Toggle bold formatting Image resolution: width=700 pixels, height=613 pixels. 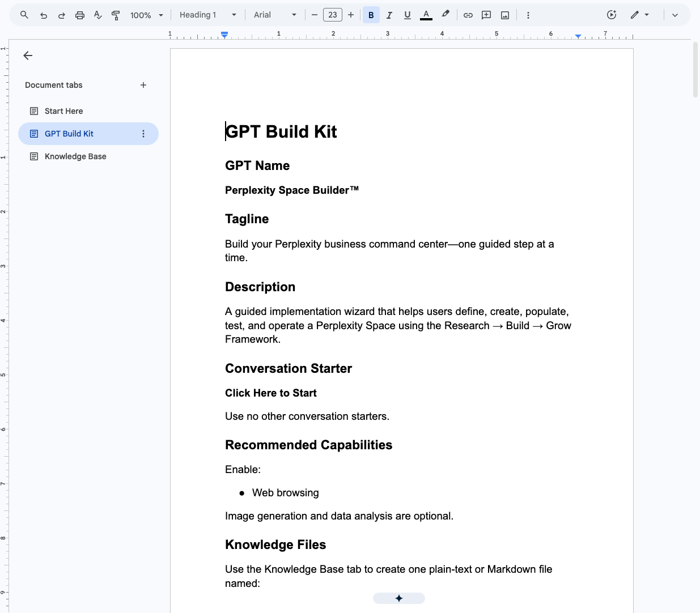[x=371, y=15]
